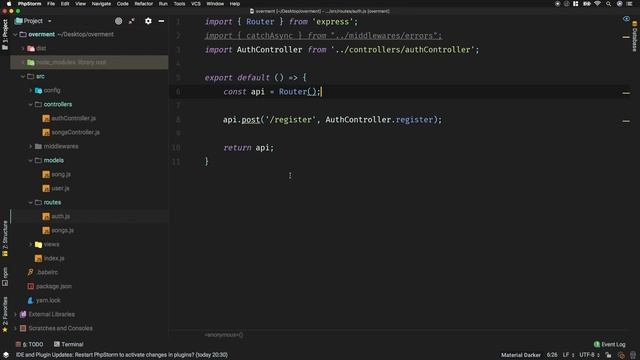Click the error stripe marker beside line 8
The width and height of the screenshot is (640, 360).
click(x=626, y=121)
